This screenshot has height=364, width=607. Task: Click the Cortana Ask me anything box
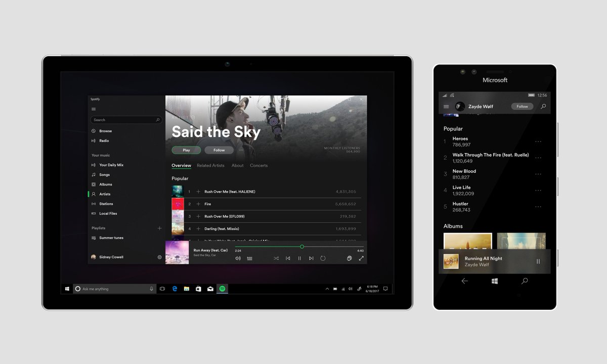point(114,289)
